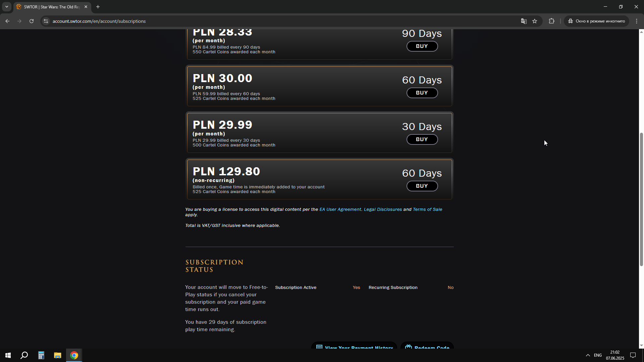The image size is (644, 362).
Task: Bookmark this page with the star icon
Action: point(535,21)
